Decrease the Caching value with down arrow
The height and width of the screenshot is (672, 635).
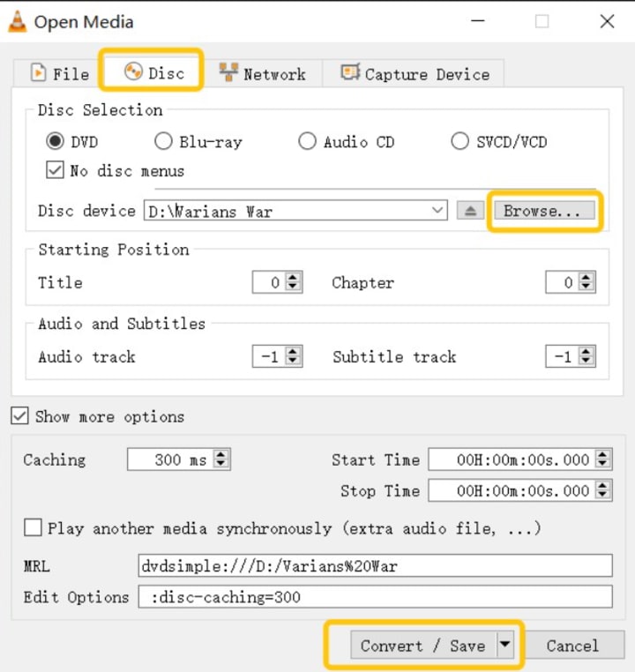pos(220,464)
